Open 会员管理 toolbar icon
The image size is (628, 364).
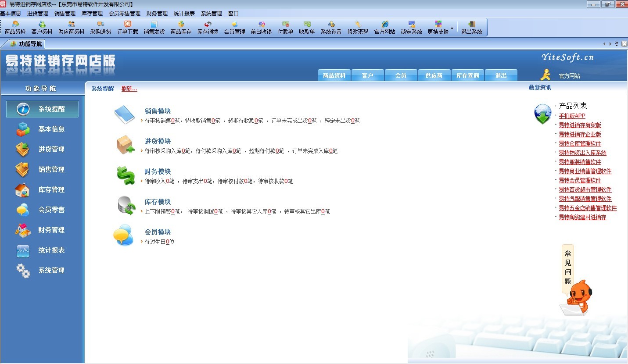tap(234, 28)
